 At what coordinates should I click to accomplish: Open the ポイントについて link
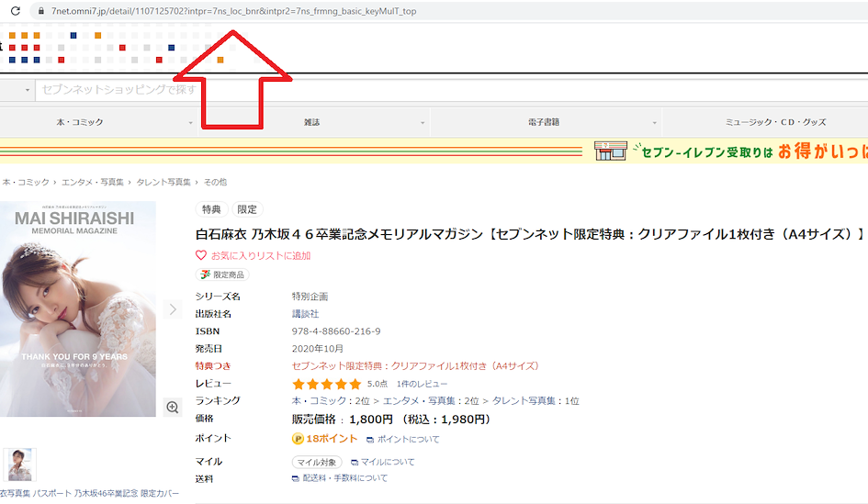click(409, 439)
